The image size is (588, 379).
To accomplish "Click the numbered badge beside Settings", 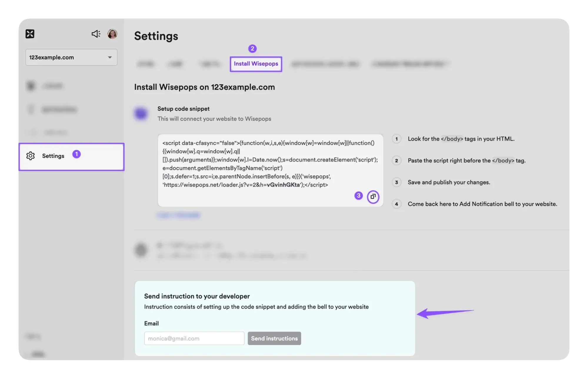I will [77, 154].
